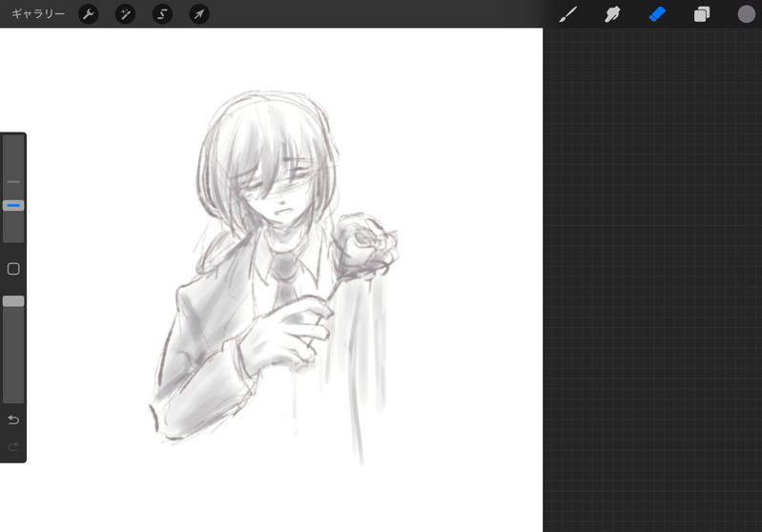Open the Adjustments magic wand menu

pos(125,14)
